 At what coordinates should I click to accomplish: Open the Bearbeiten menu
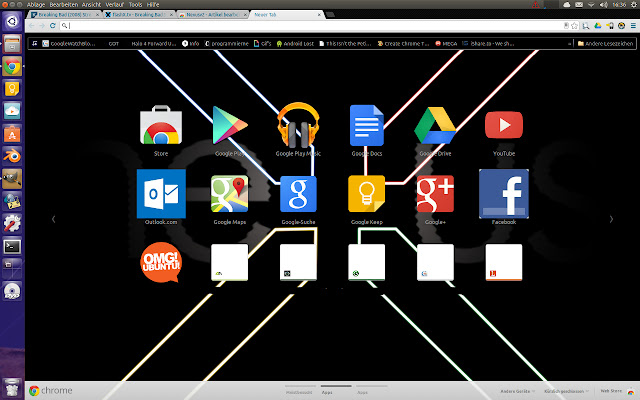(x=64, y=4)
